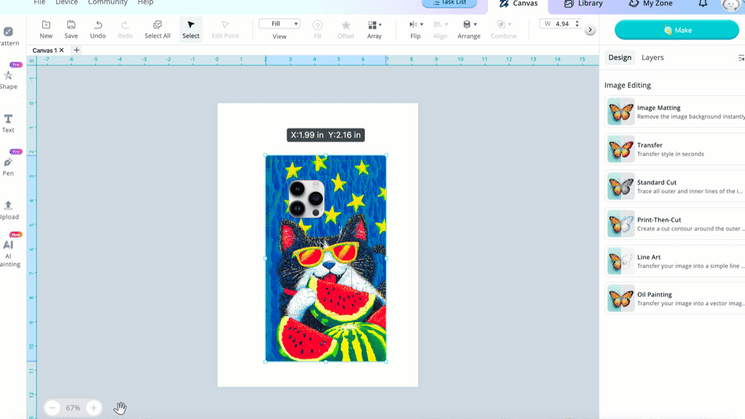Click the width value input field
745x419 pixels.
(561, 23)
